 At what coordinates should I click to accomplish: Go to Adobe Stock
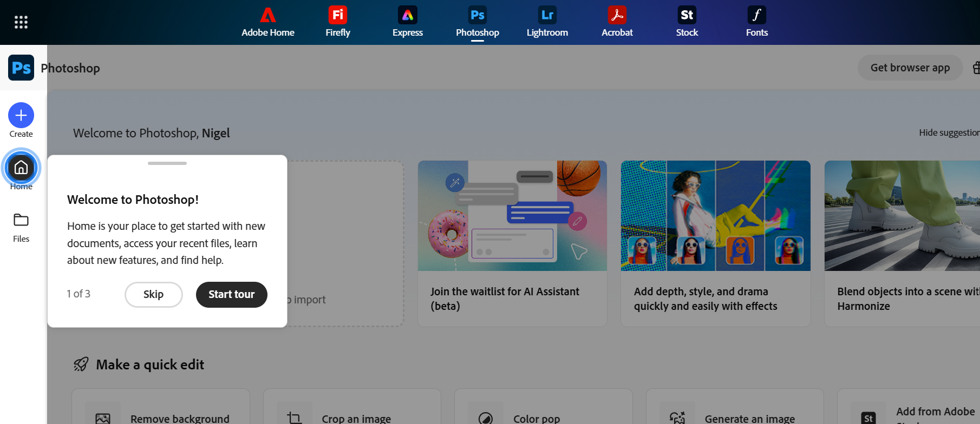click(x=687, y=22)
